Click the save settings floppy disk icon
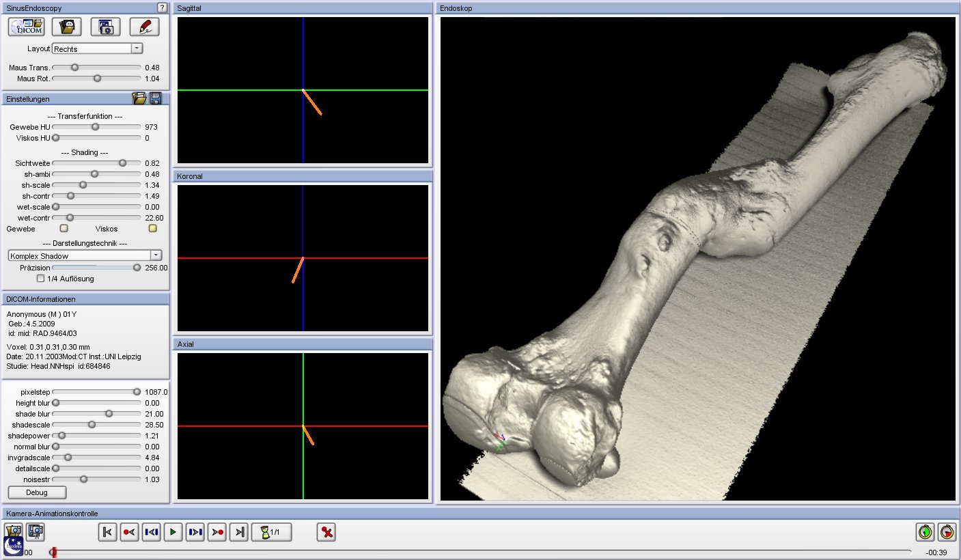 [x=156, y=98]
